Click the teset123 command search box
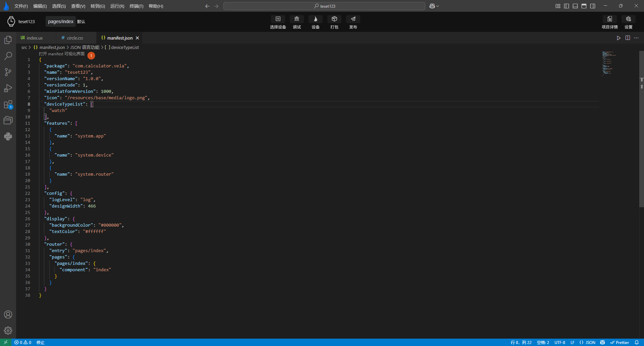This screenshot has width=644, height=346. pos(324,6)
